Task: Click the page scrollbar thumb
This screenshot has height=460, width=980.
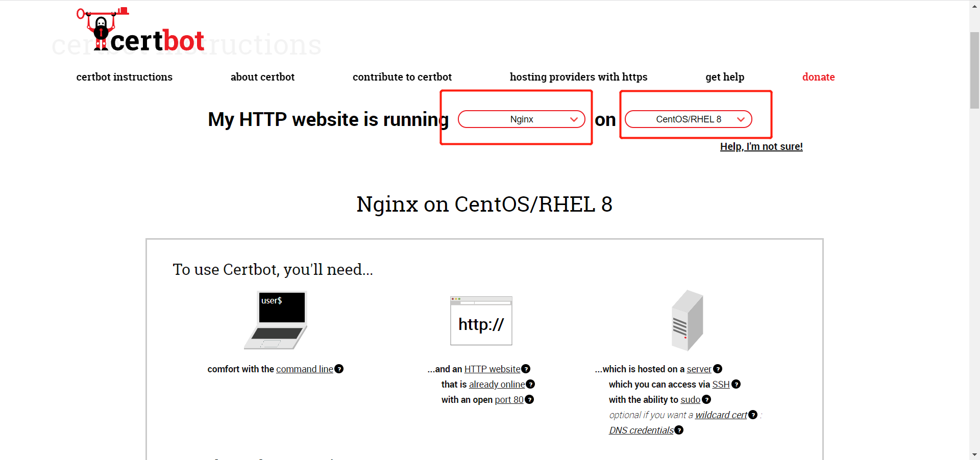Action: (974, 70)
